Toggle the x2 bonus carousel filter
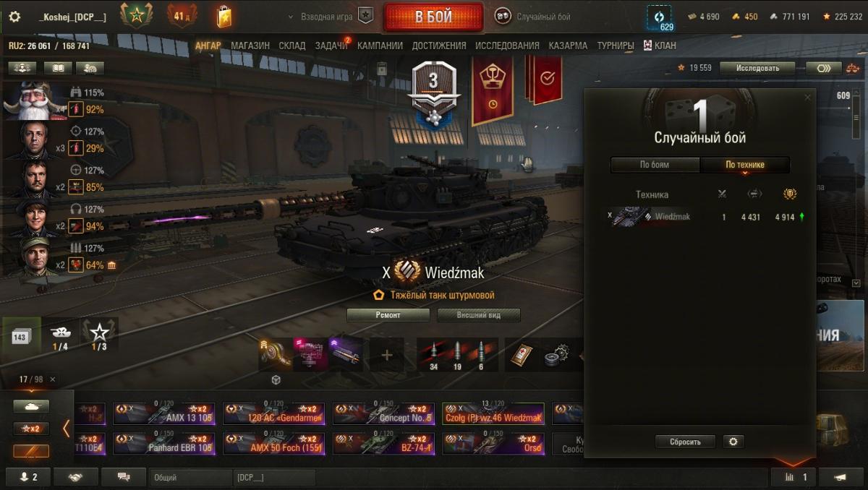 31,429
